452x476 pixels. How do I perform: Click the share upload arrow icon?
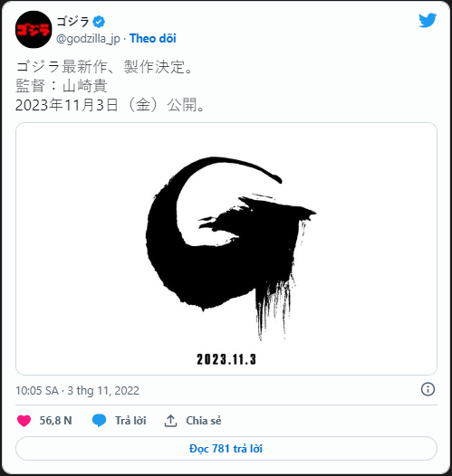click(170, 421)
